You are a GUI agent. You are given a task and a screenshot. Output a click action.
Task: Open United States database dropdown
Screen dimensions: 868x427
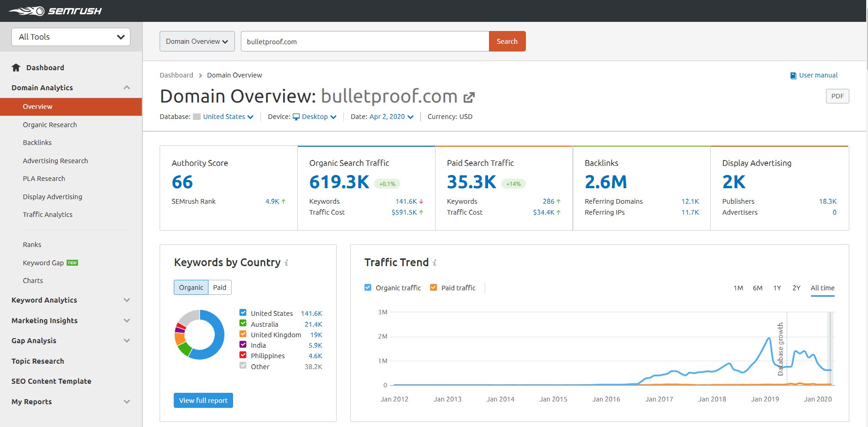click(x=228, y=117)
